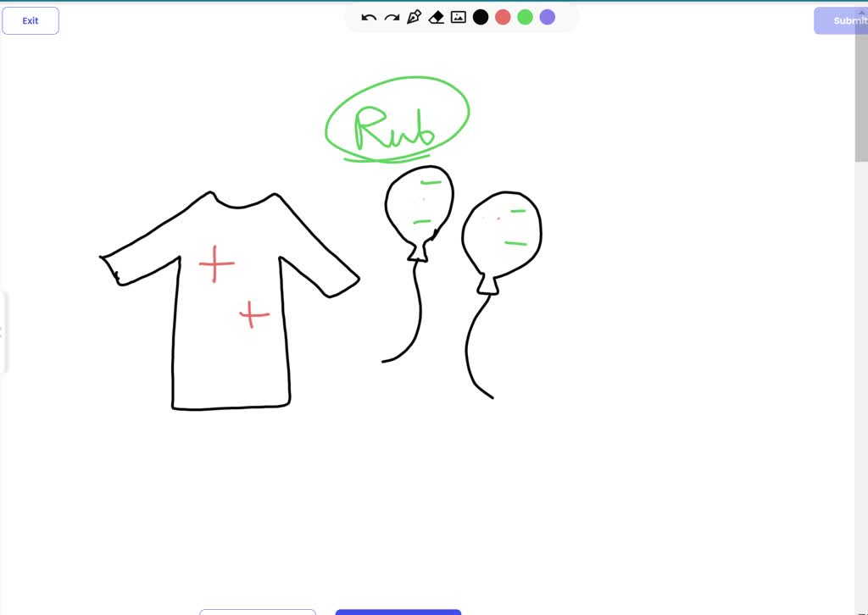Click the Undo arrow in the toolbar
The image size is (868, 615).
click(x=367, y=16)
